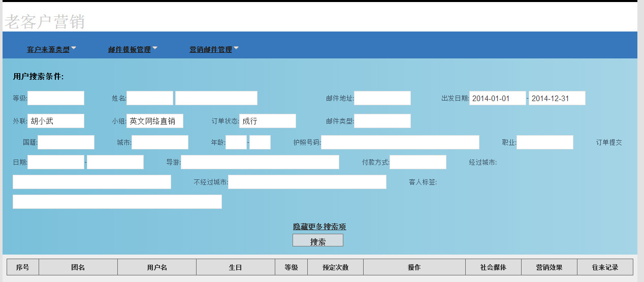Click the 隐藏更多搜索项 link

click(x=319, y=227)
